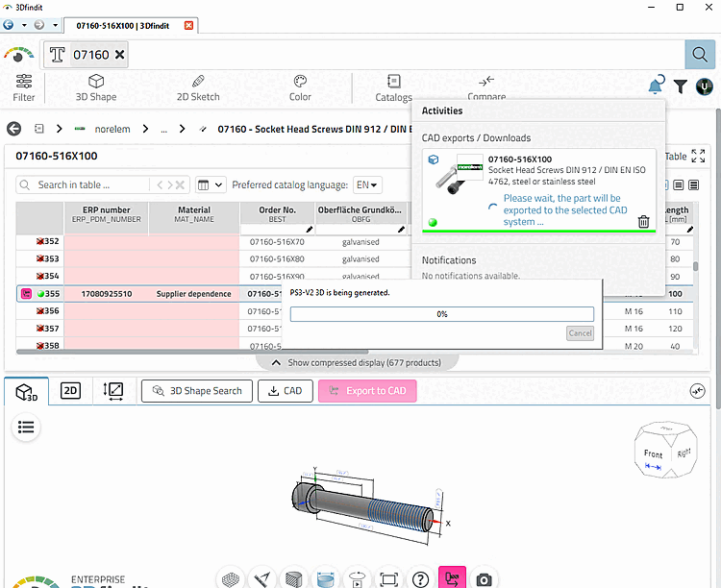Switch to compact row density

[679, 184]
